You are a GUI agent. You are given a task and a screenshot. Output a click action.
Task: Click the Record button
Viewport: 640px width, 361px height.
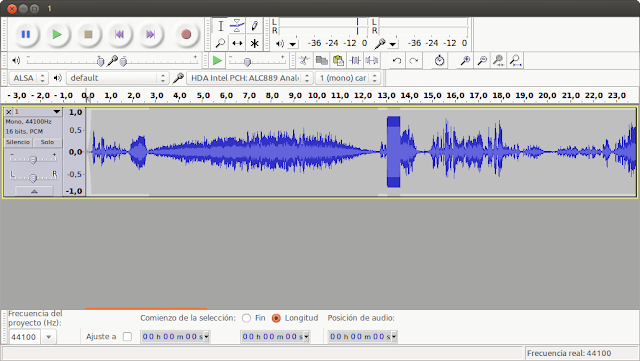click(186, 34)
